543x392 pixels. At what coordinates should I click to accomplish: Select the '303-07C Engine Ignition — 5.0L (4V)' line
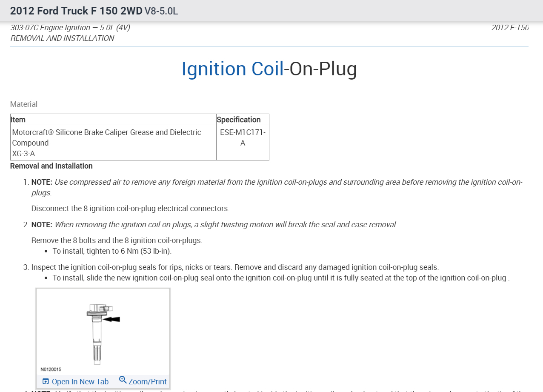tap(70, 28)
